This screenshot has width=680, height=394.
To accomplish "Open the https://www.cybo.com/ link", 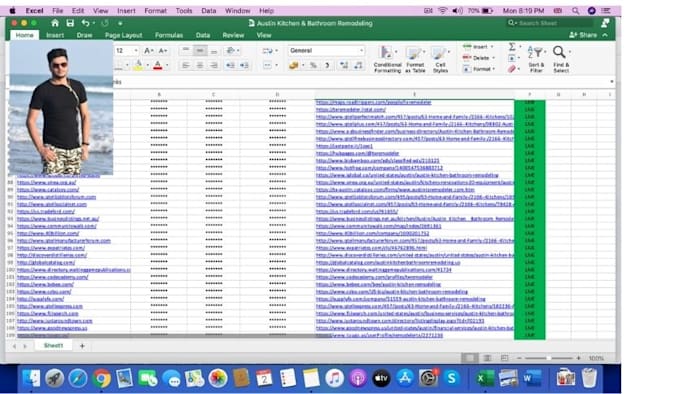I will click(44, 292).
